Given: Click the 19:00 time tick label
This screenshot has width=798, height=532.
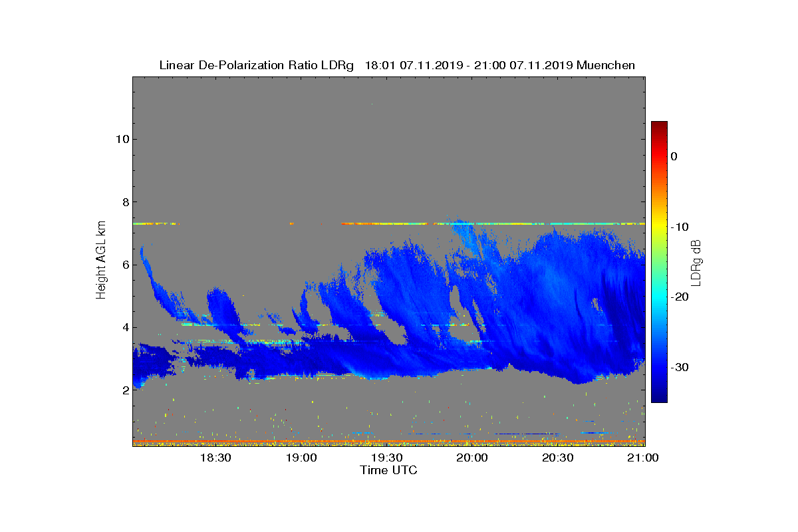Looking at the screenshot, I should pyautogui.click(x=301, y=458).
